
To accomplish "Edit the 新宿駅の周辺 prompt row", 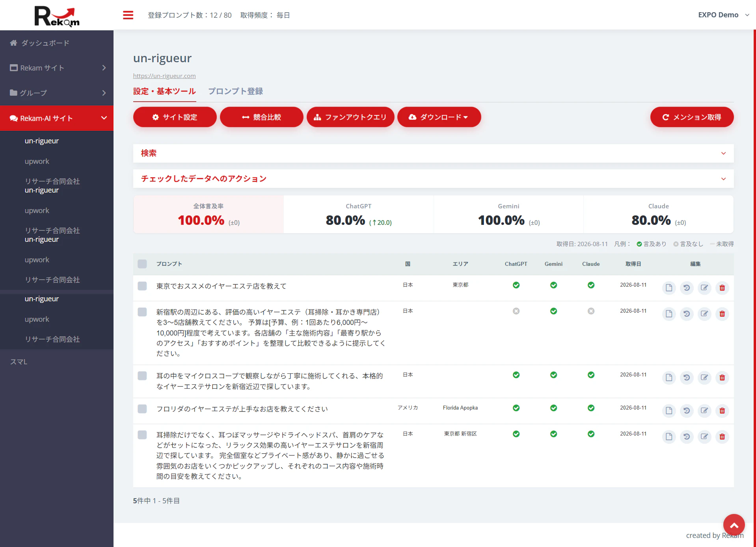I will tap(704, 314).
